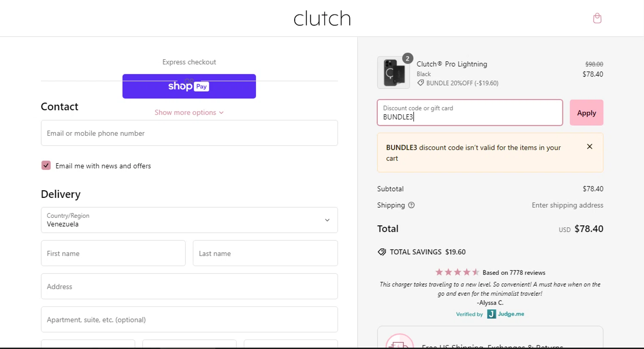The height and width of the screenshot is (349, 644).
Task: Open the Country/Region dropdown
Action: click(x=189, y=220)
